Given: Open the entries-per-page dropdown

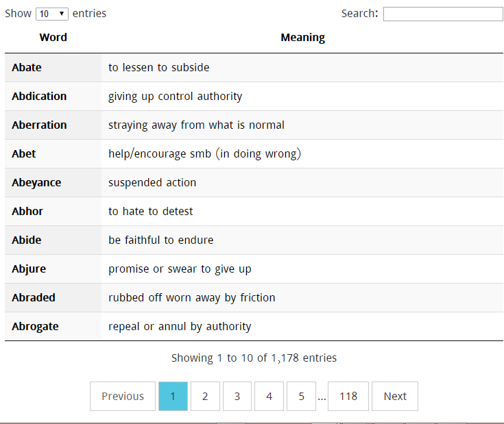Looking at the screenshot, I should pos(51,14).
